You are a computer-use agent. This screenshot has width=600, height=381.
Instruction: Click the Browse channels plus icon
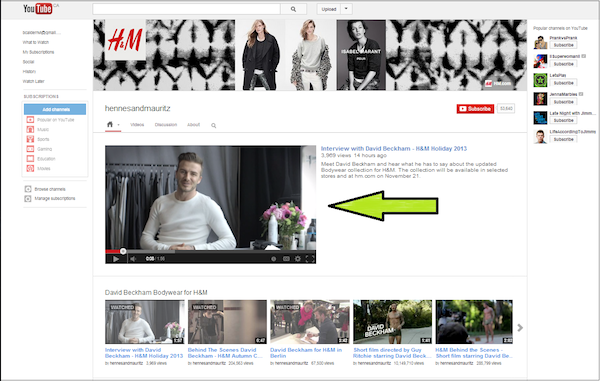[28, 189]
